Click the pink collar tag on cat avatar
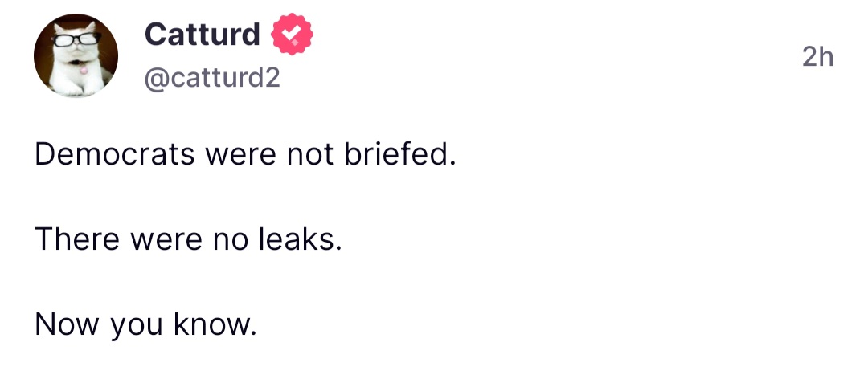Viewport: 868px width, 367px height. tap(83, 68)
